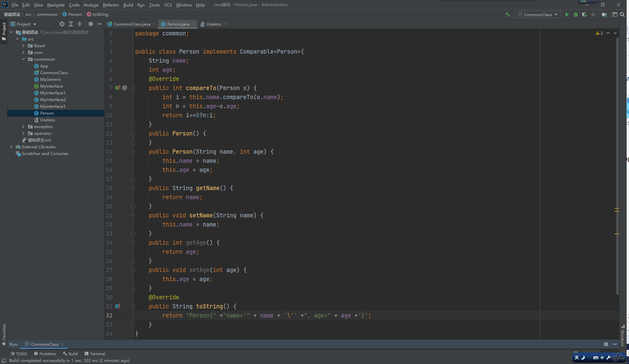This screenshot has width=629, height=364.
Task: Open the Navigate menu
Action: (56, 5)
